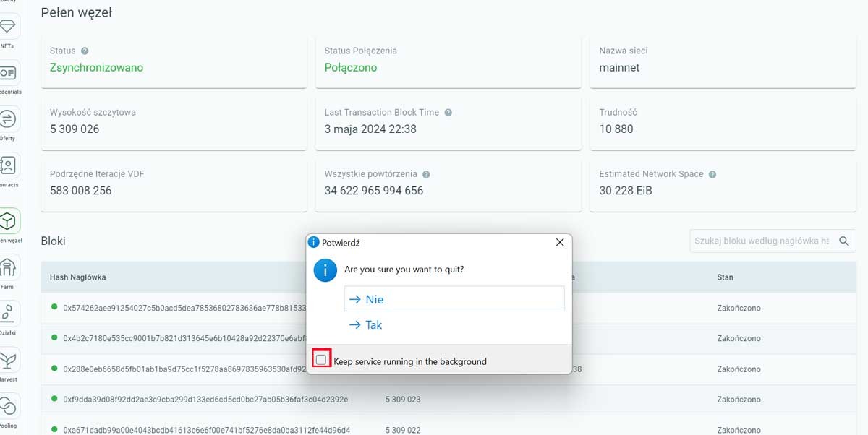Open the Harvest sidebar icon
Screen dimensions: 868x435
pos(8,361)
